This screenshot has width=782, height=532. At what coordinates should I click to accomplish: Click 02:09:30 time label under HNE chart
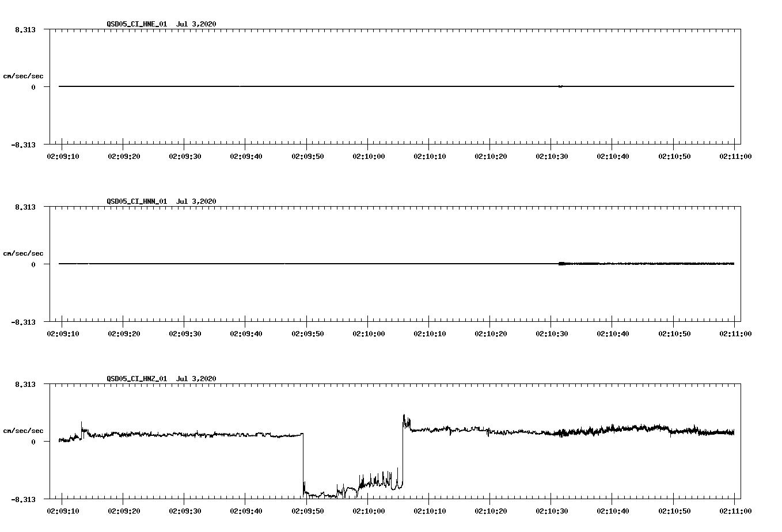coord(184,156)
